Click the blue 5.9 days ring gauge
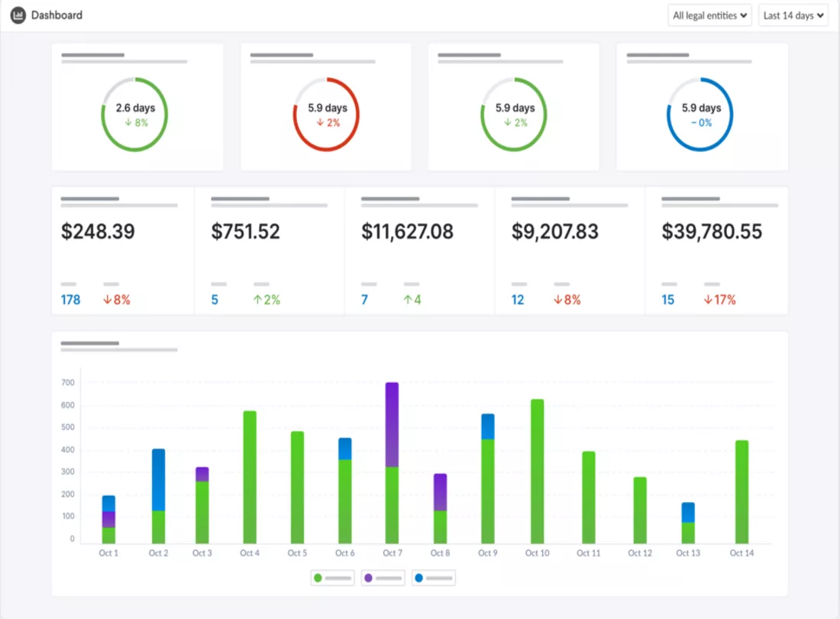Screen dimensions: 840x619 700,114
